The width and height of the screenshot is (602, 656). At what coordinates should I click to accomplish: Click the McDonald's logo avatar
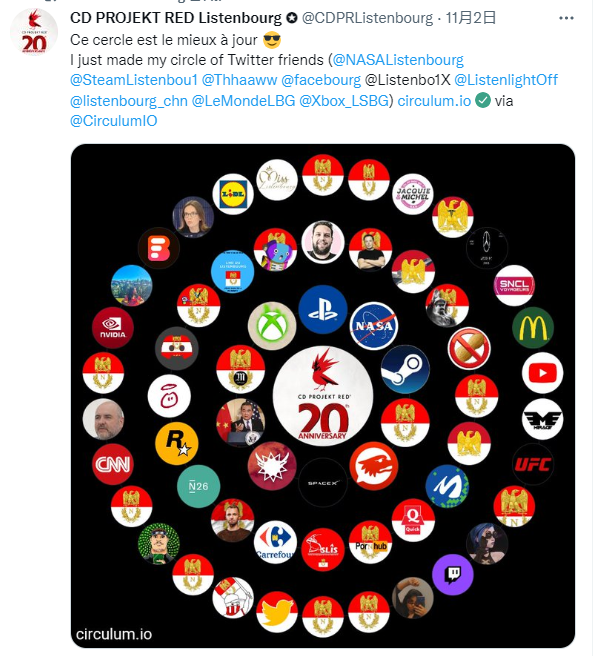pyautogui.click(x=532, y=329)
